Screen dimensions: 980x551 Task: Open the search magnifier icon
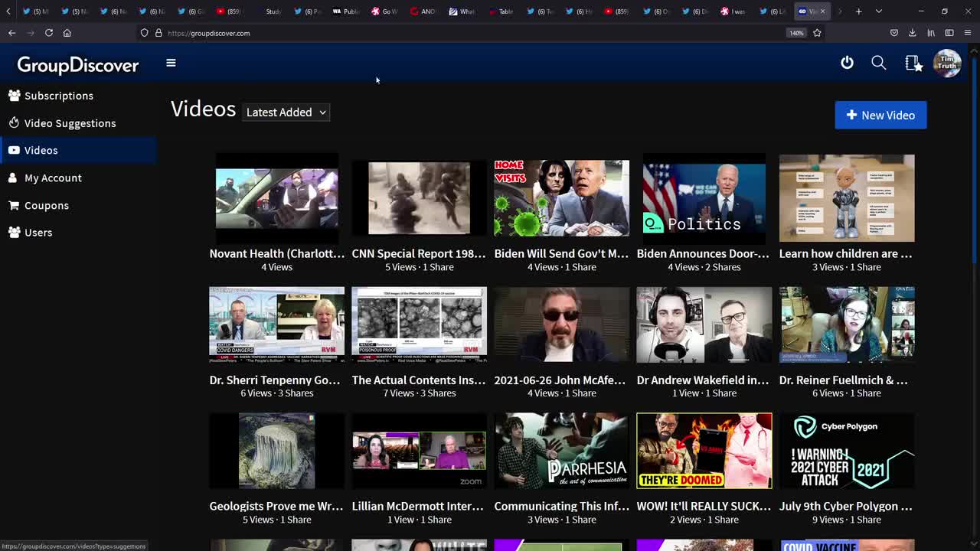click(x=879, y=63)
